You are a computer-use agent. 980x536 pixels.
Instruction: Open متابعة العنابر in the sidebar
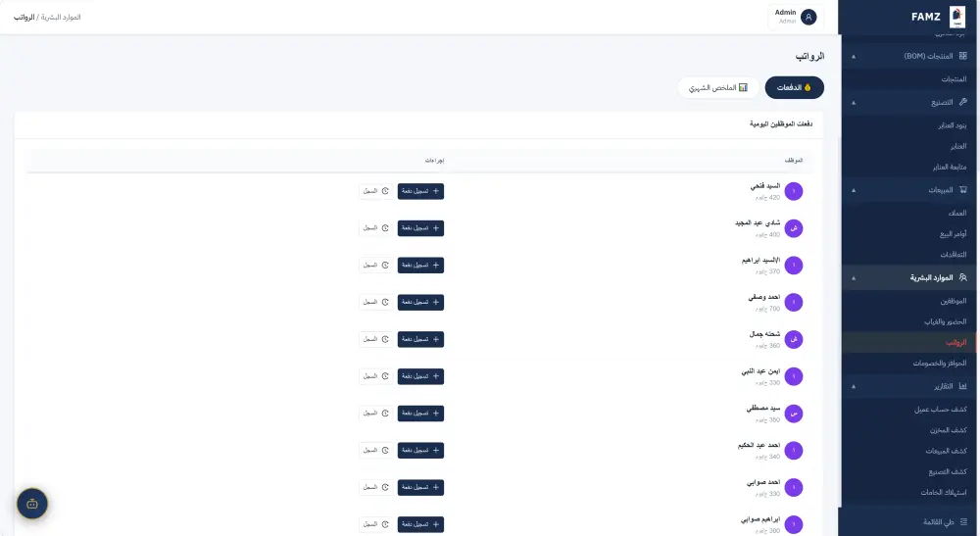pyautogui.click(x=950, y=167)
